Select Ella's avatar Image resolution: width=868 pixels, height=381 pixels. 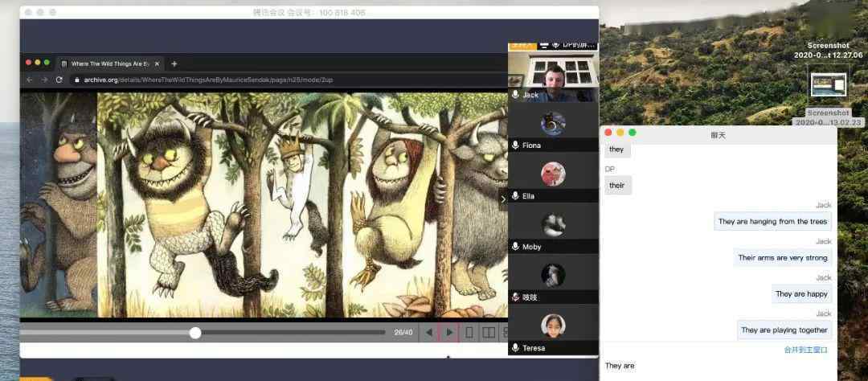(553, 174)
